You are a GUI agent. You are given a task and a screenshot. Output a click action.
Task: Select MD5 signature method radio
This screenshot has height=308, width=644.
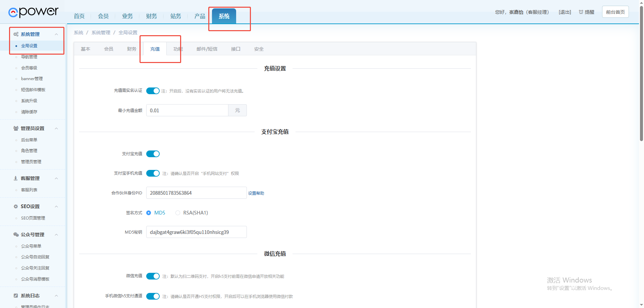(149, 213)
